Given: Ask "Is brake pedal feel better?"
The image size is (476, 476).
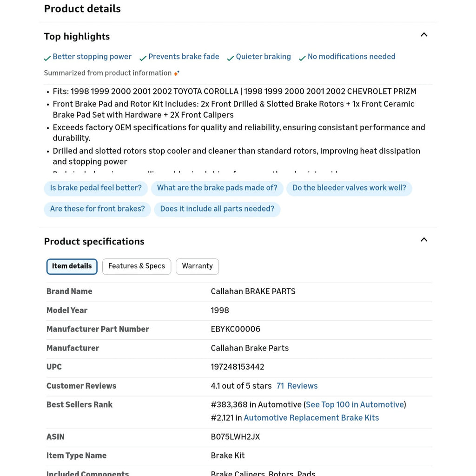Looking at the screenshot, I should click(x=96, y=188).
